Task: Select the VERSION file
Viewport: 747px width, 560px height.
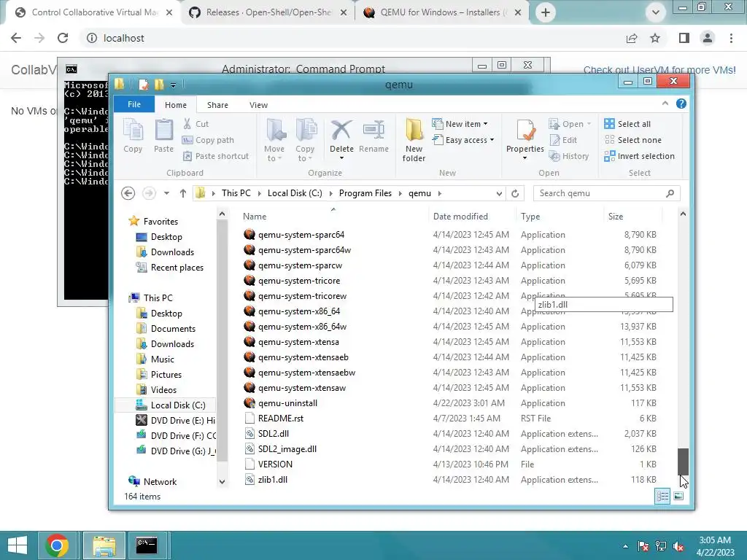Action: pos(275,464)
